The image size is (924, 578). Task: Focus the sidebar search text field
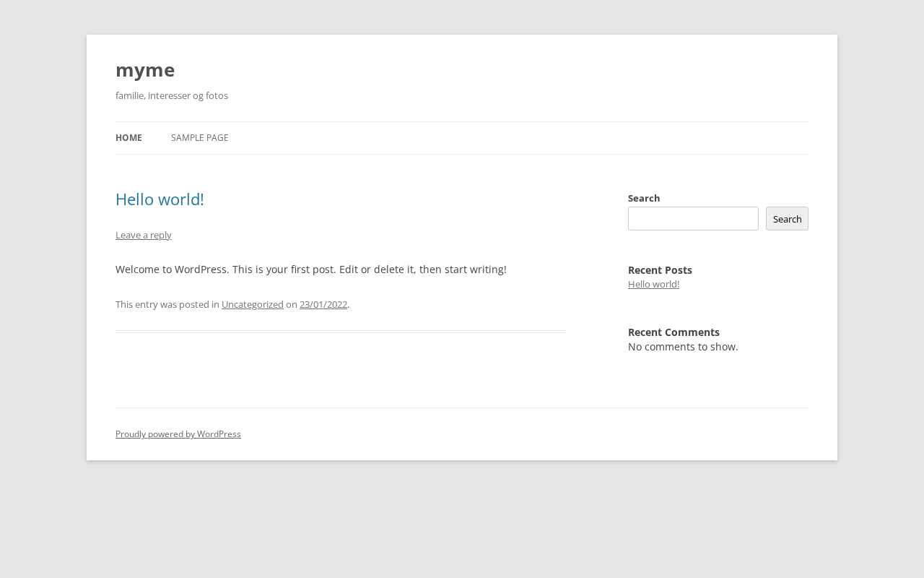(x=693, y=219)
